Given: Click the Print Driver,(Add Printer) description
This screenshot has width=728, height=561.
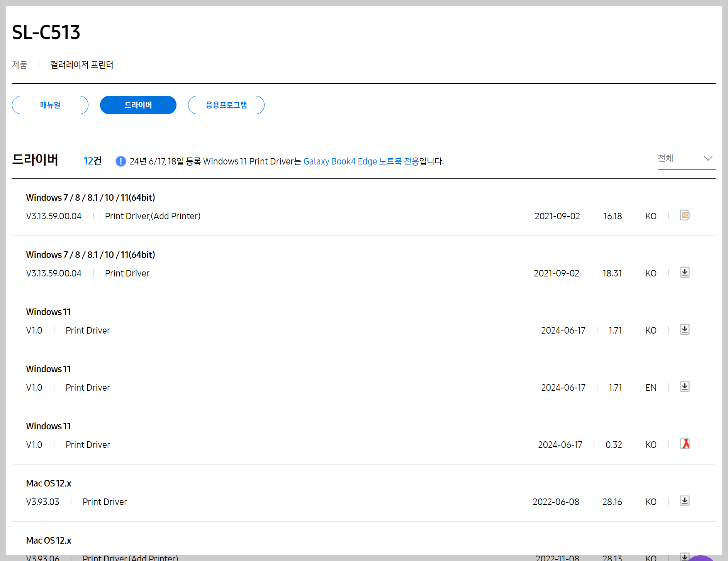Looking at the screenshot, I should [x=153, y=216].
